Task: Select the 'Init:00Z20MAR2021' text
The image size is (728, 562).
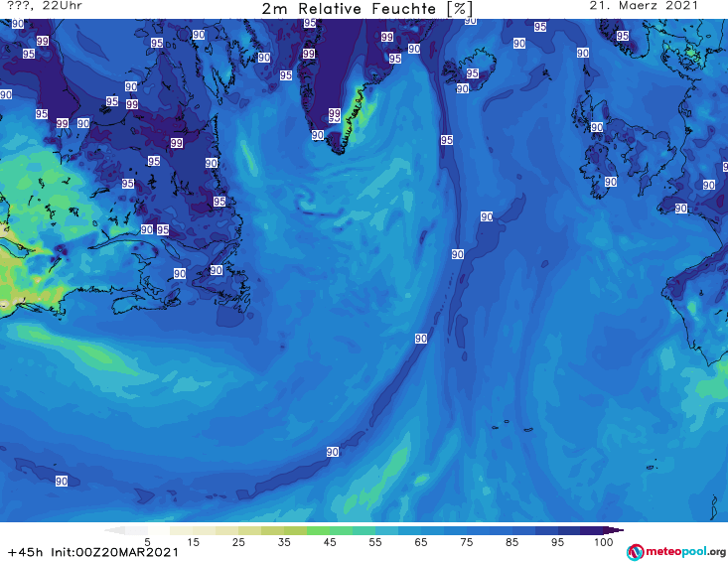Action: tap(114, 552)
